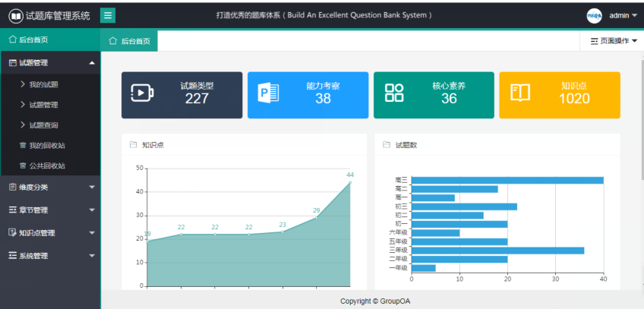Expand the 章节管理 menu
The height and width of the screenshot is (309, 644).
tap(49, 210)
